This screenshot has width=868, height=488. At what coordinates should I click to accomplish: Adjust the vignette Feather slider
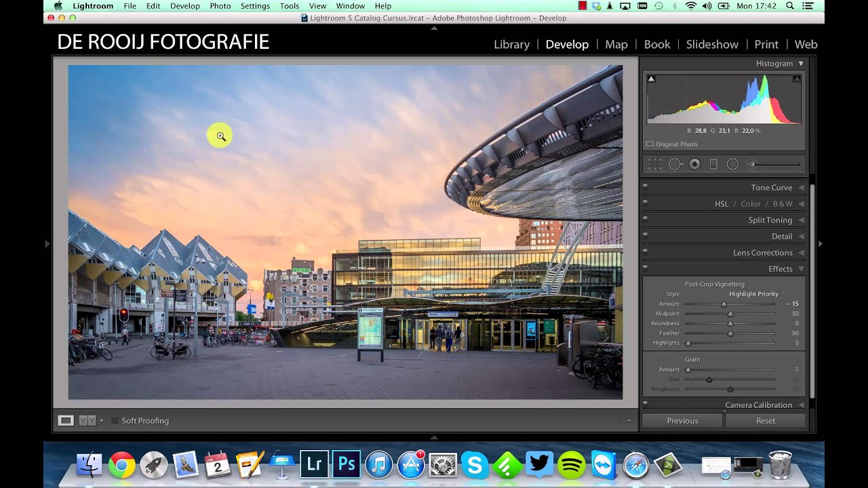[x=730, y=333]
